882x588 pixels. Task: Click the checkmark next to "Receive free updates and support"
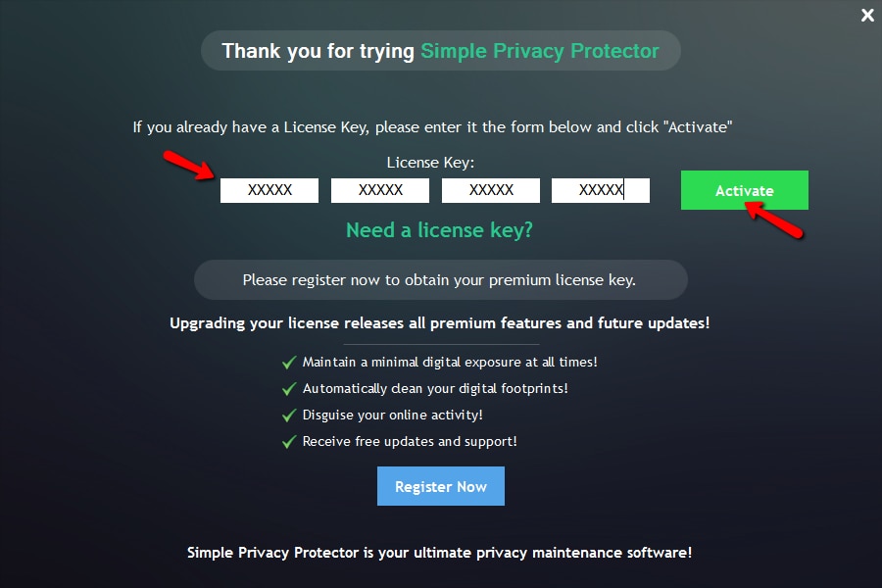289,442
